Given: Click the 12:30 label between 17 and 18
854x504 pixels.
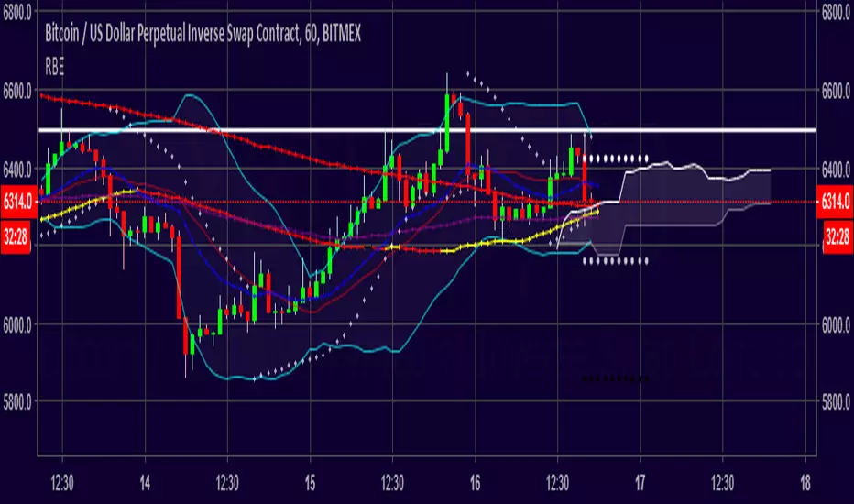Looking at the screenshot, I should (x=723, y=483).
